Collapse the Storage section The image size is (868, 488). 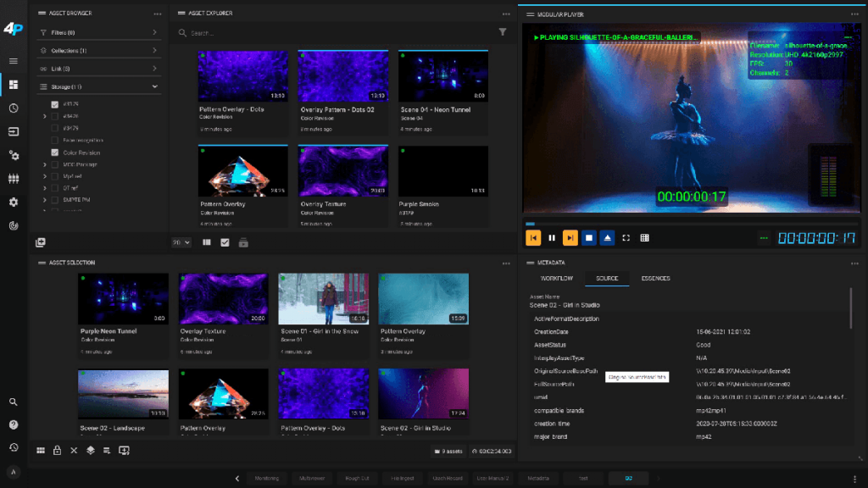click(x=154, y=86)
